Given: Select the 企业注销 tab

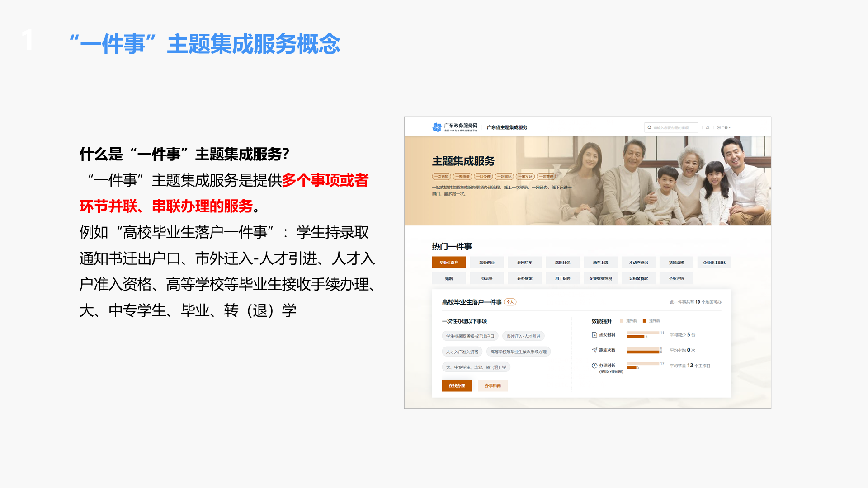Looking at the screenshot, I should [676, 278].
